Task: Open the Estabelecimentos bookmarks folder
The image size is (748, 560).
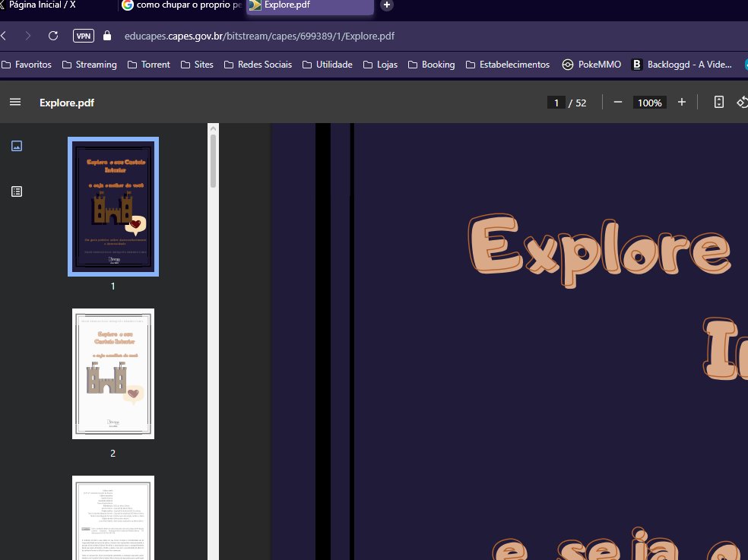Action: (508, 65)
